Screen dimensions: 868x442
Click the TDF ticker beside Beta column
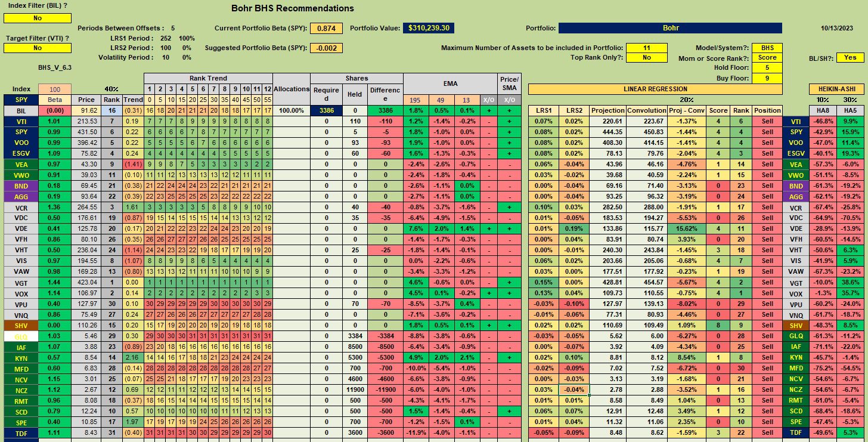point(21,432)
